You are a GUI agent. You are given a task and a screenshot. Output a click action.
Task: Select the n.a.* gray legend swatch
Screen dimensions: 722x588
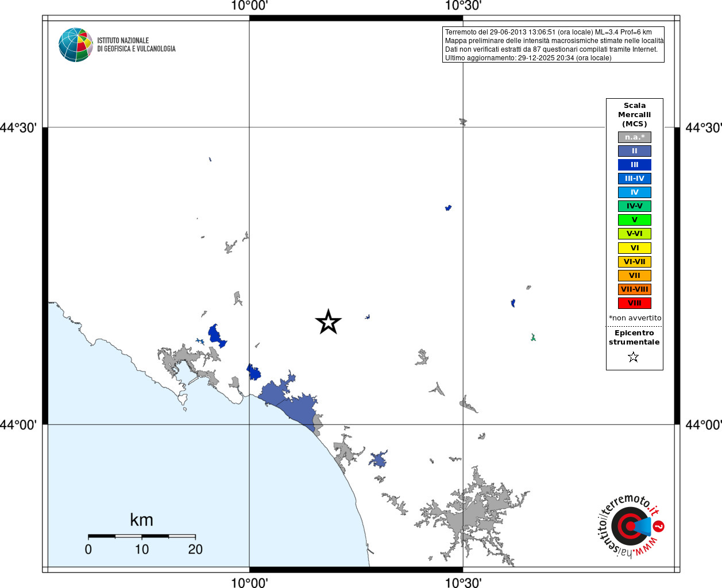635,137
